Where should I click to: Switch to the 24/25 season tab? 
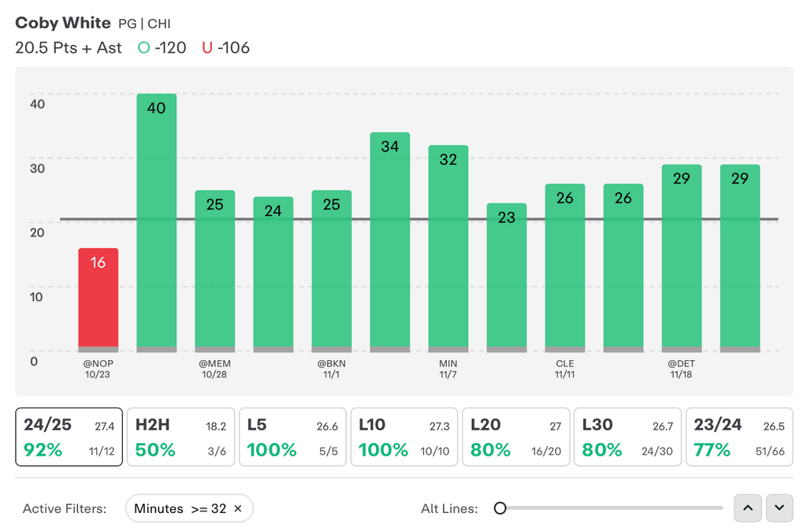coord(69,437)
